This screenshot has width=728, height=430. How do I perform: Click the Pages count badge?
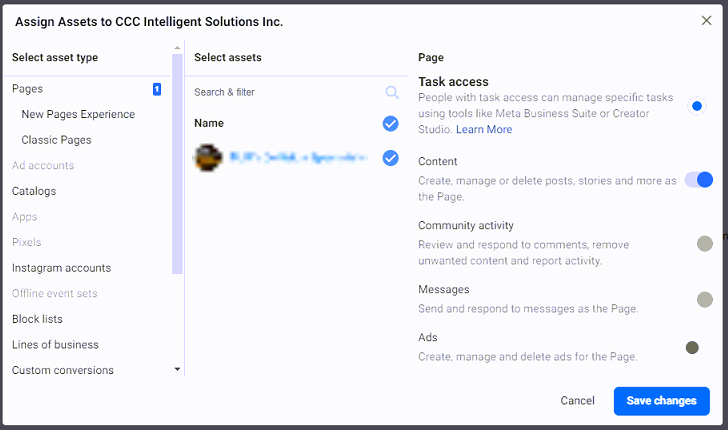click(x=157, y=89)
